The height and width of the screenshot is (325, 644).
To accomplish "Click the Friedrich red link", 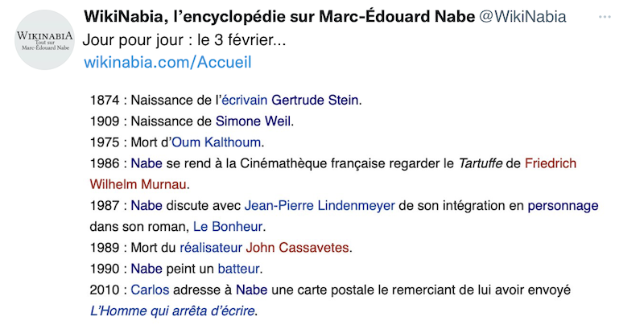I will (550, 163).
